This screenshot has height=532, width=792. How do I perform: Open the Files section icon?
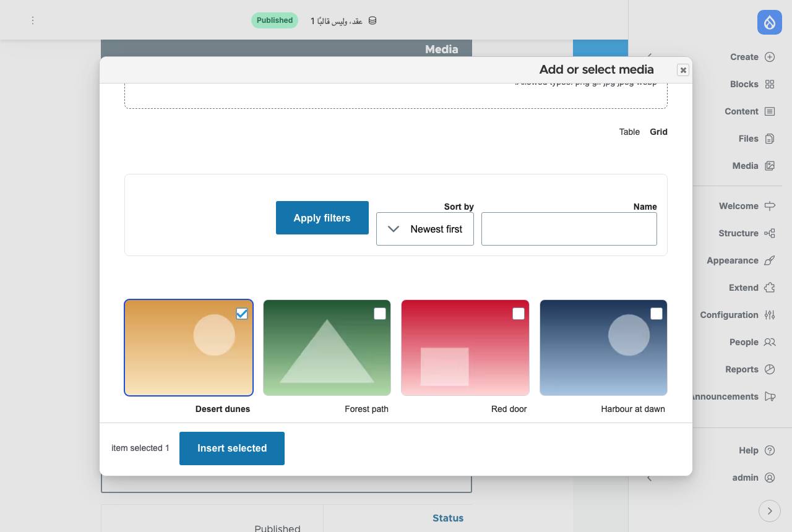pyautogui.click(x=770, y=139)
